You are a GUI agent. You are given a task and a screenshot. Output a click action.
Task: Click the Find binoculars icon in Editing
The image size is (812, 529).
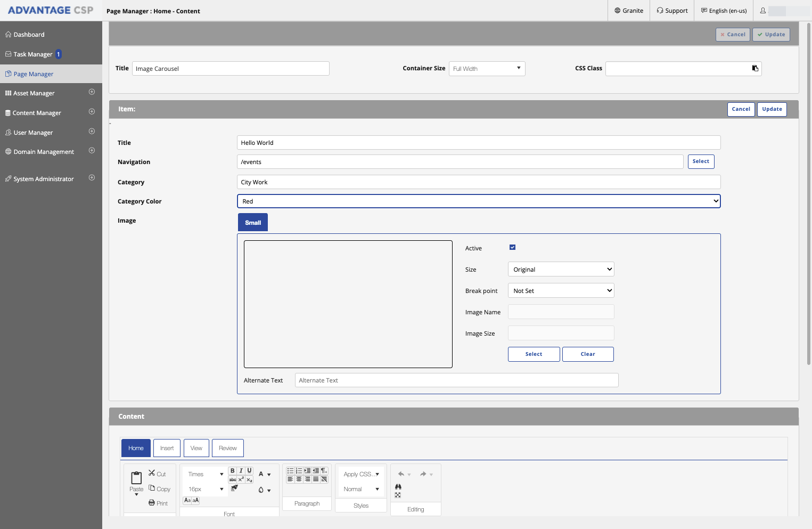(x=398, y=487)
